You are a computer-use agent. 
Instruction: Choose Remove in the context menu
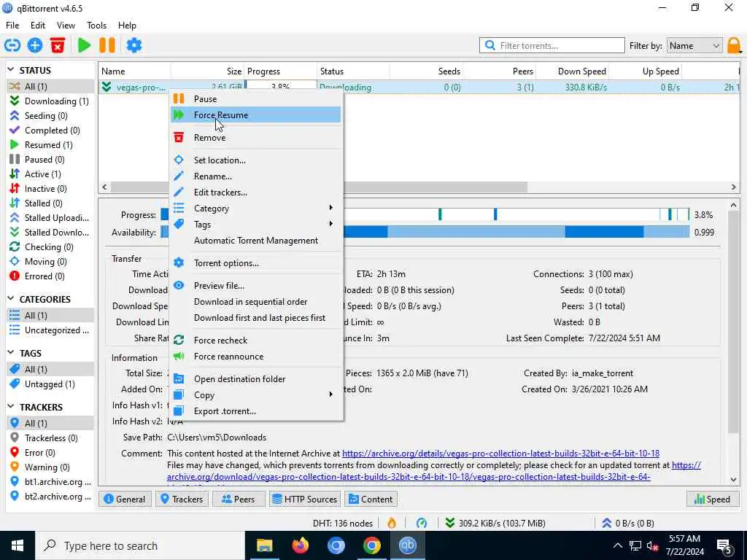pos(256,138)
